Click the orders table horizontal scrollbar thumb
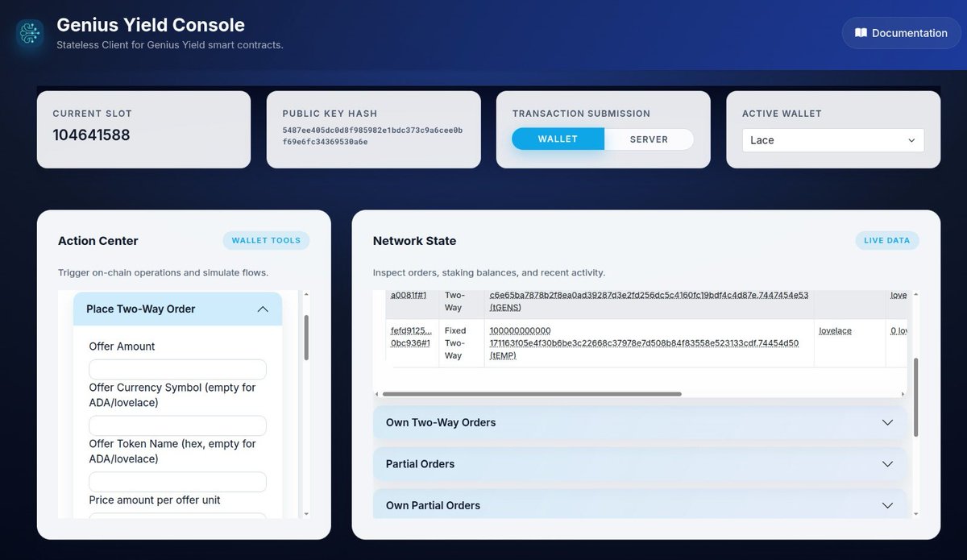The width and height of the screenshot is (967, 560). [532, 394]
